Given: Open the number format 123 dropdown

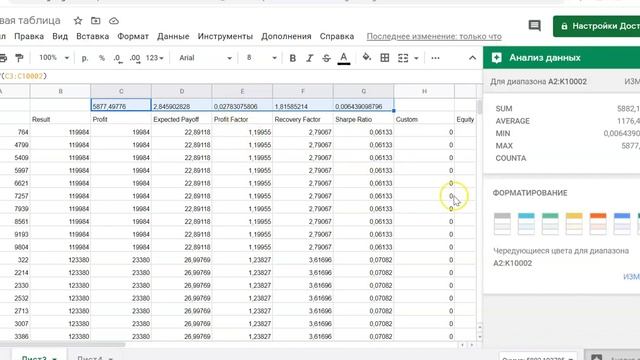Looking at the screenshot, I should pos(154,58).
